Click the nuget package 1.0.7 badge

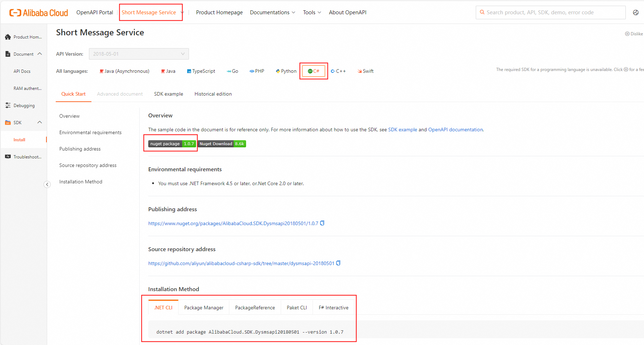[172, 144]
